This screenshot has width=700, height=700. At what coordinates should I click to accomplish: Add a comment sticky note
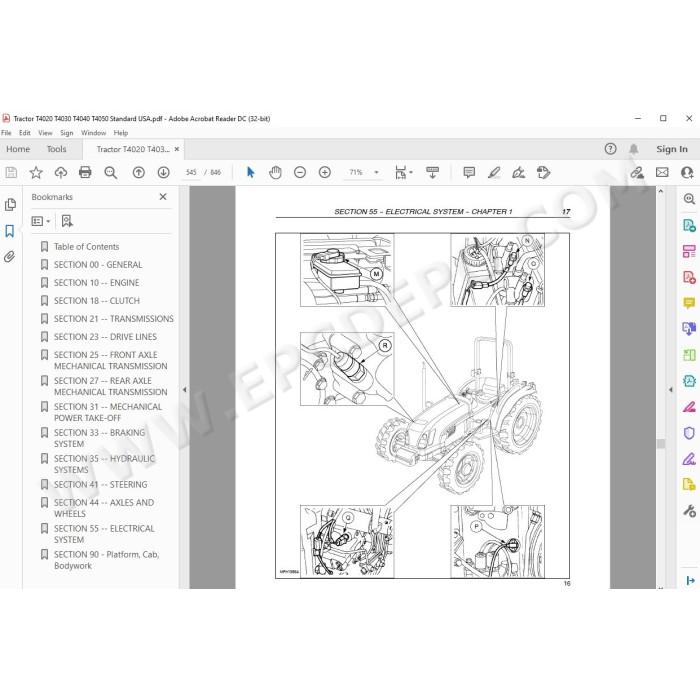pos(469,172)
